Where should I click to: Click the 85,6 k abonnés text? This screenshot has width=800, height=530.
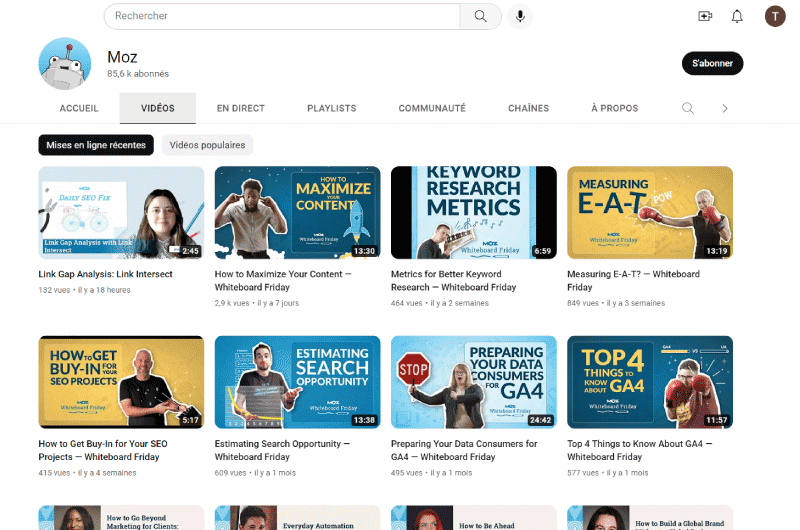(138, 74)
